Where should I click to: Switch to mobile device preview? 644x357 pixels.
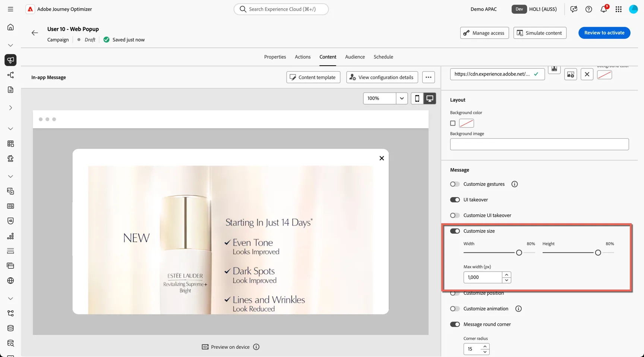(x=417, y=98)
